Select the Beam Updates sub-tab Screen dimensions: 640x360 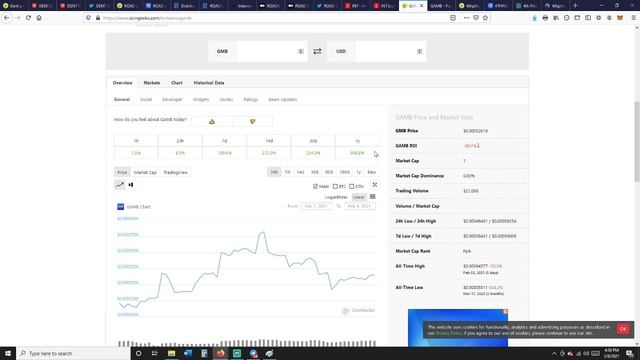pyautogui.click(x=283, y=100)
